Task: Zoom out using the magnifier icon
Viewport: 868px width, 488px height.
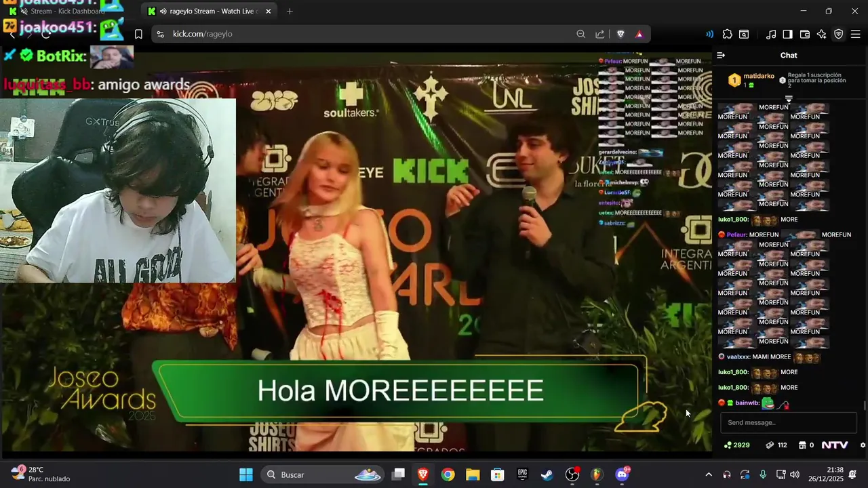Action: click(x=581, y=34)
